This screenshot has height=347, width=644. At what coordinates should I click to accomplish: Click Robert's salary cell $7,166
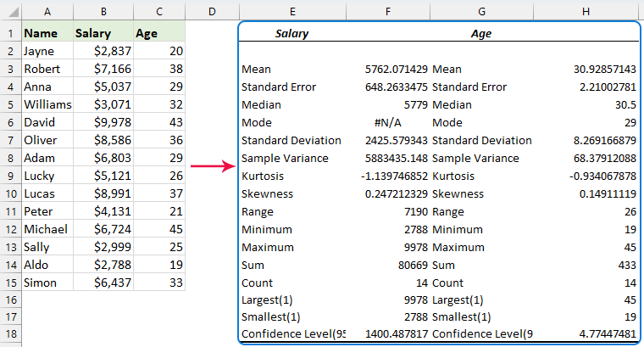[x=102, y=69]
